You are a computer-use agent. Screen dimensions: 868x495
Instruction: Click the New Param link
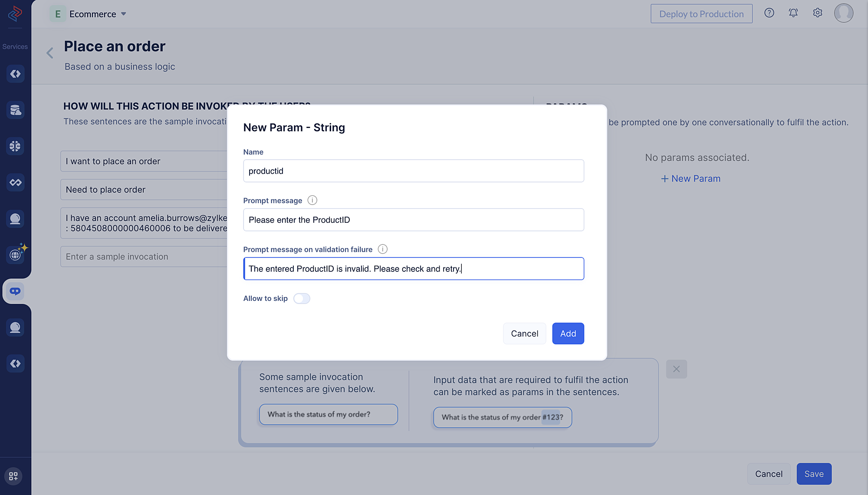coord(690,178)
